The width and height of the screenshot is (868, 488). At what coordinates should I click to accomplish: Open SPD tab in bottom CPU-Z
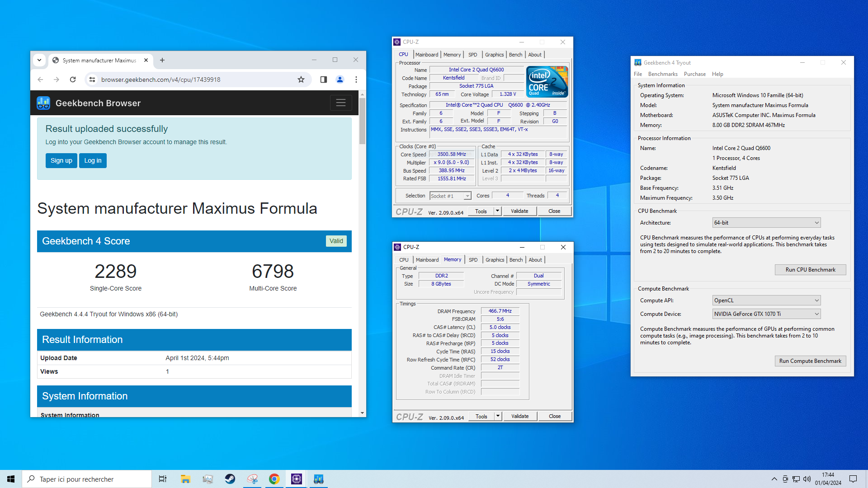coord(473,260)
